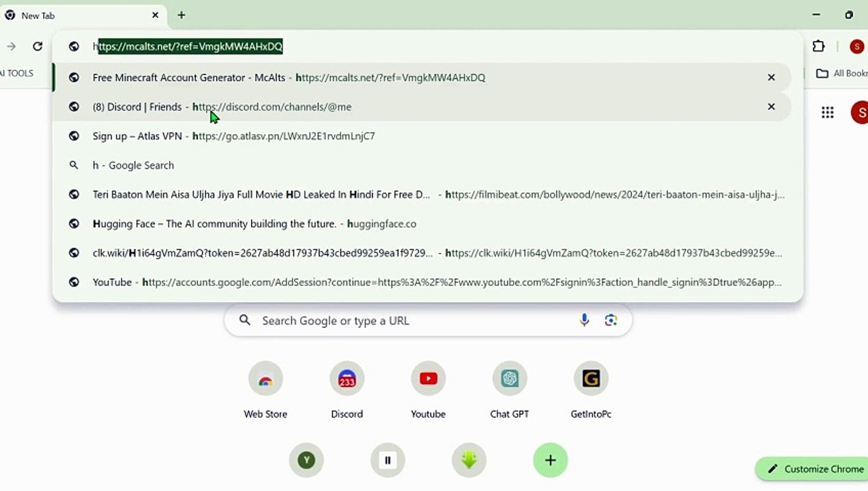
Task: Click the Google search box
Action: [x=428, y=321]
